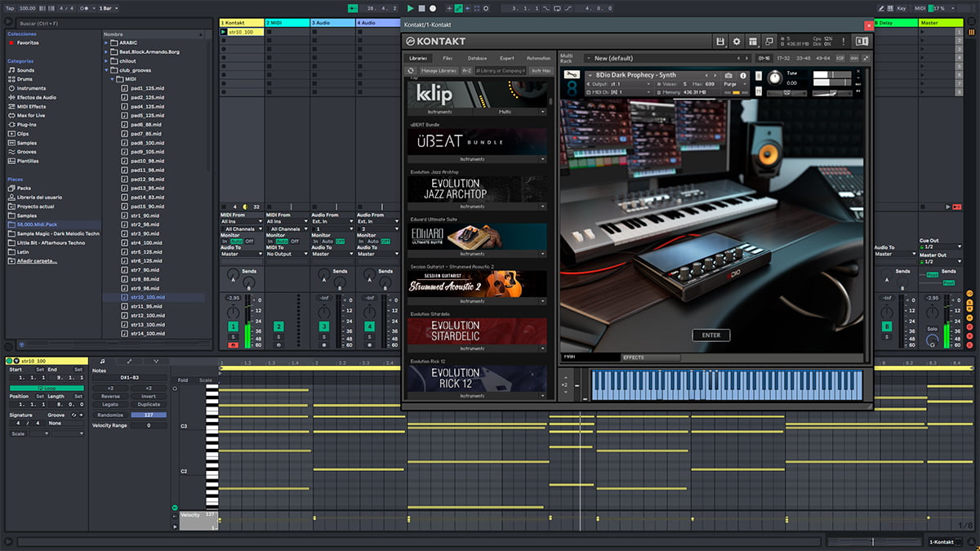Toggle Kontakt minimized view icon
The width and height of the screenshot is (980, 551).
pyautogui.click(x=768, y=42)
